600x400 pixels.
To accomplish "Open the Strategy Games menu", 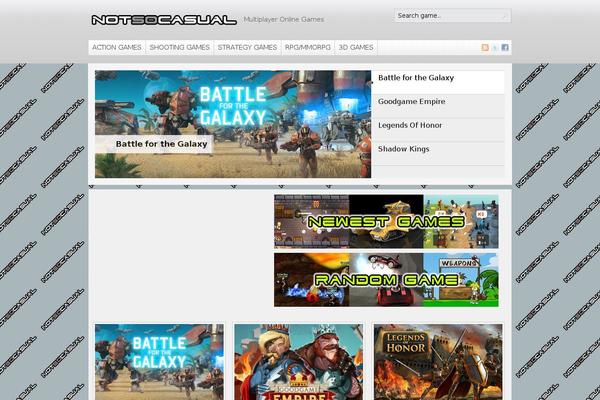I will tap(247, 47).
